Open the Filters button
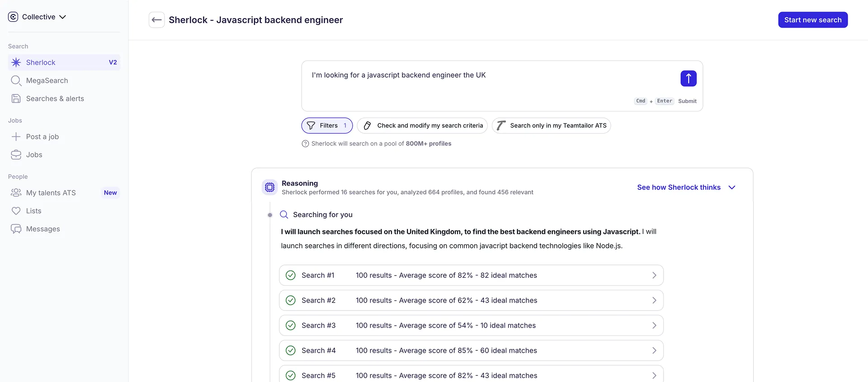This screenshot has width=868, height=382. 327,126
